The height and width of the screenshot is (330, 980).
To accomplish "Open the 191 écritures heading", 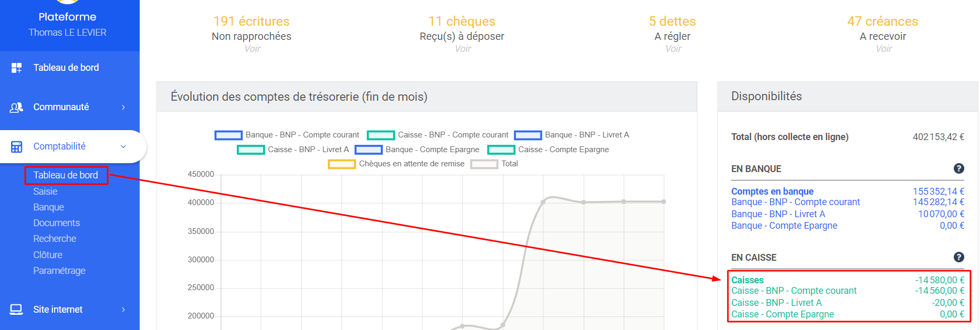I will (252, 22).
